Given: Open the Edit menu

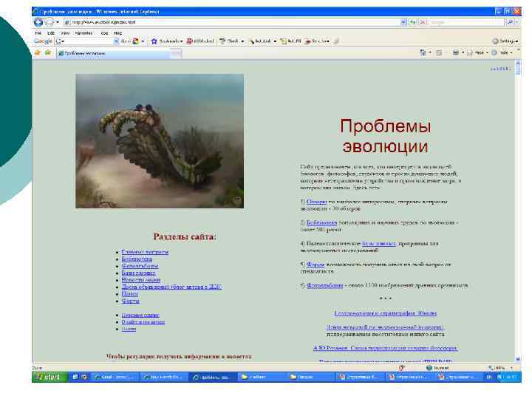Looking at the screenshot, I should (x=51, y=33).
